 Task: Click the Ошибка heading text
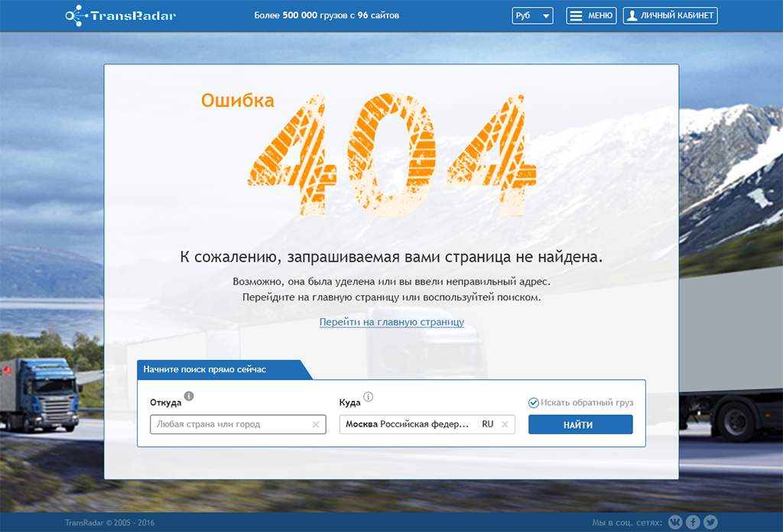pos(238,100)
